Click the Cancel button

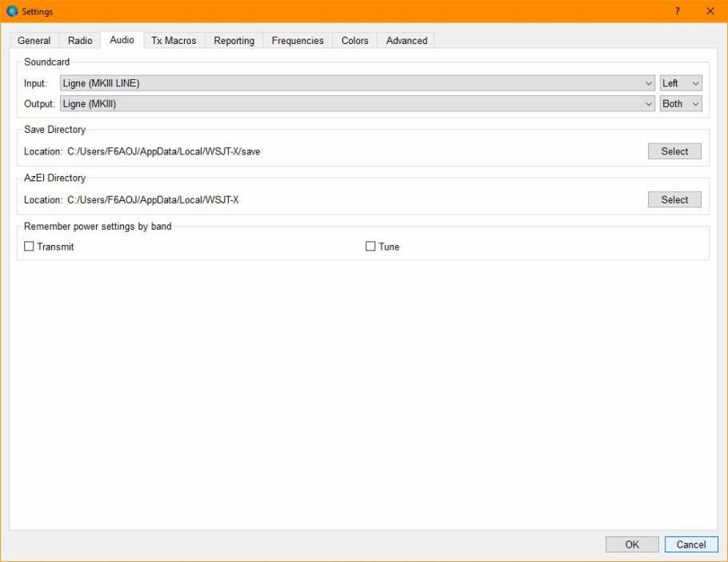point(691,544)
